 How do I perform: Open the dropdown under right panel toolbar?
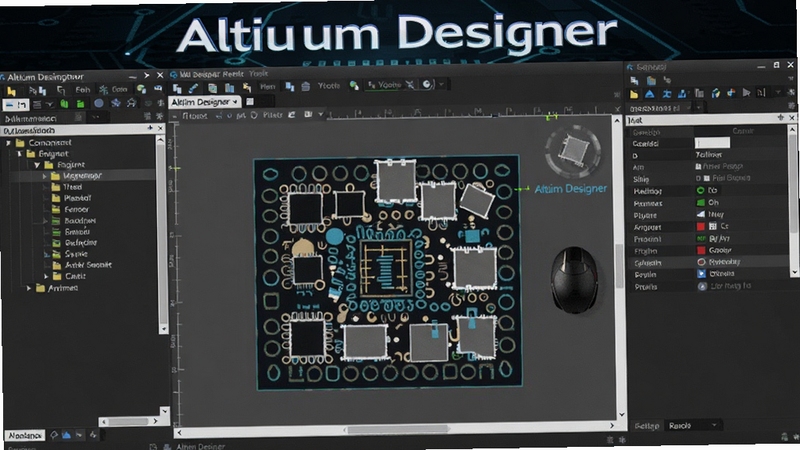698,107
